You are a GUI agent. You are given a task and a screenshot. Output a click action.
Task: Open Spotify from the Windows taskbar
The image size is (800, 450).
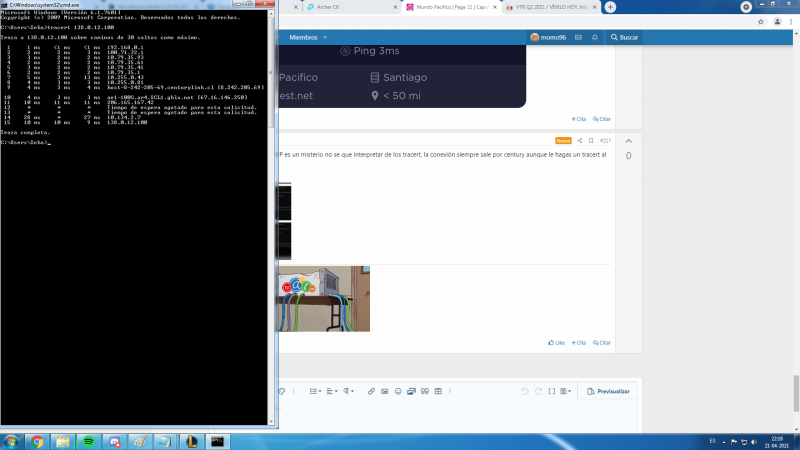coord(87,440)
